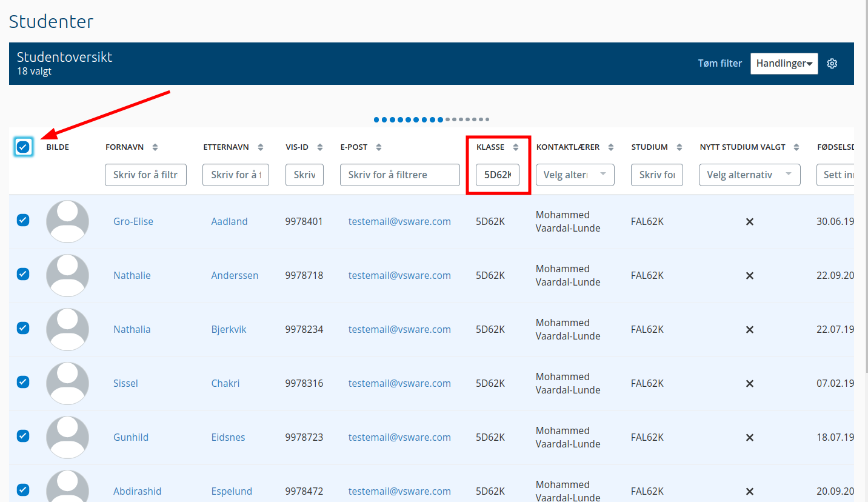Open the Handlinger actions dropdown
This screenshot has height=502, width=868.
[784, 64]
